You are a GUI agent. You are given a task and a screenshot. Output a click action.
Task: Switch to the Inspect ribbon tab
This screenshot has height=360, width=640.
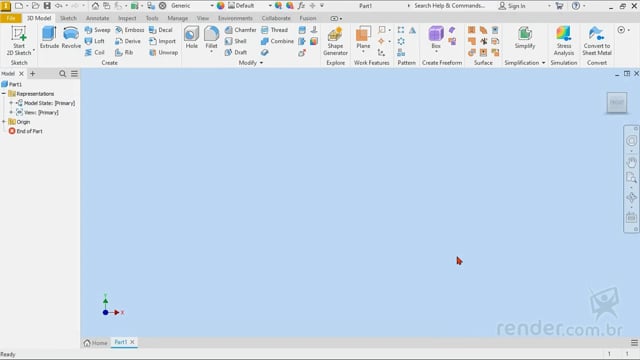coord(127,18)
